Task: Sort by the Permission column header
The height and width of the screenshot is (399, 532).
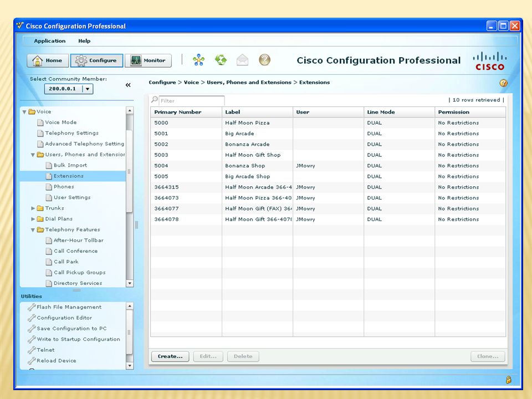Action: coord(470,112)
